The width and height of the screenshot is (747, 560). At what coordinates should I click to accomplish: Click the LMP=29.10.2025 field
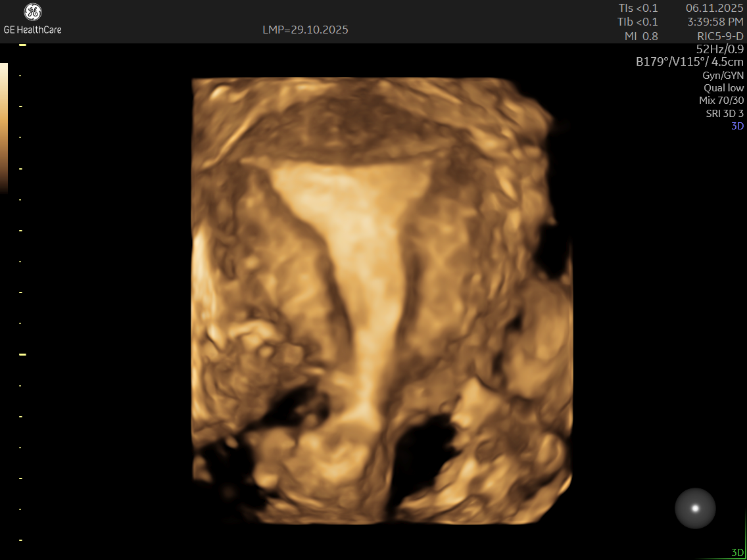(305, 30)
